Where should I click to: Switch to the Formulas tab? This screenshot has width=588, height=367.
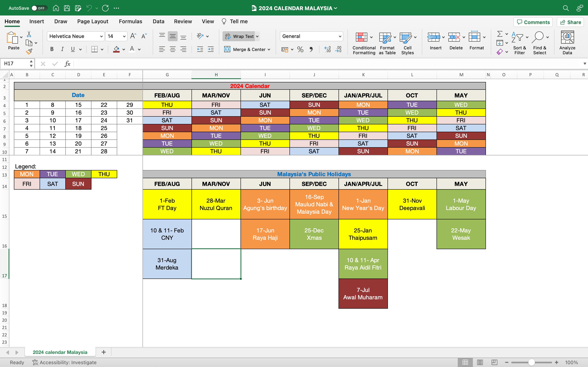pyautogui.click(x=130, y=21)
